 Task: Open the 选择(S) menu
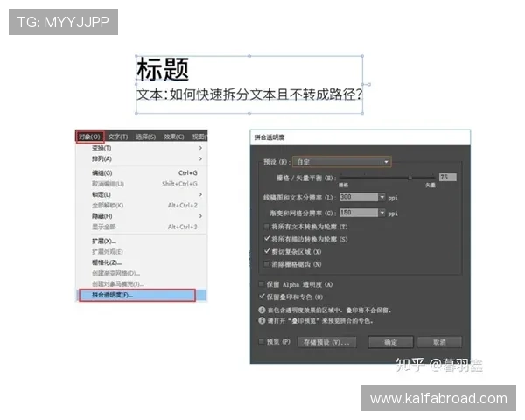145,136
